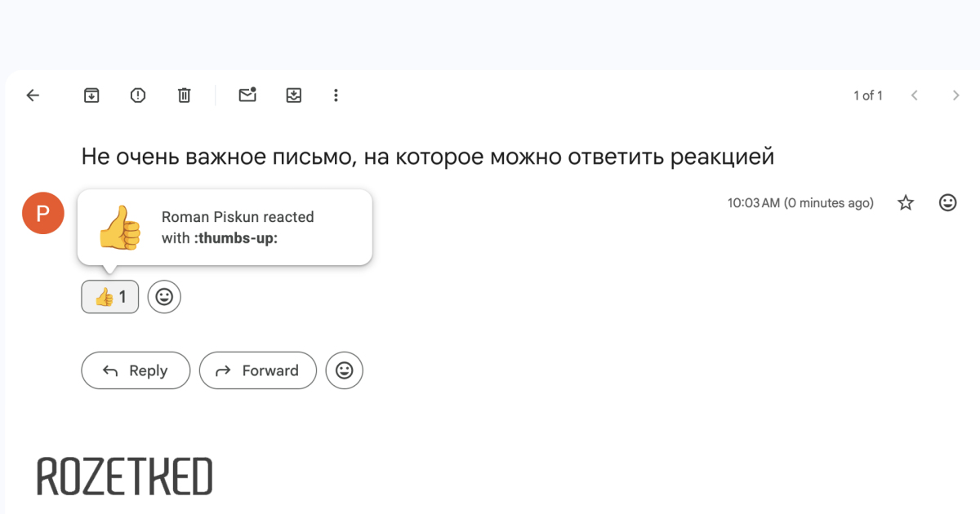Report this message as spam
Image resolution: width=980 pixels, height=514 pixels.
click(138, 95)
